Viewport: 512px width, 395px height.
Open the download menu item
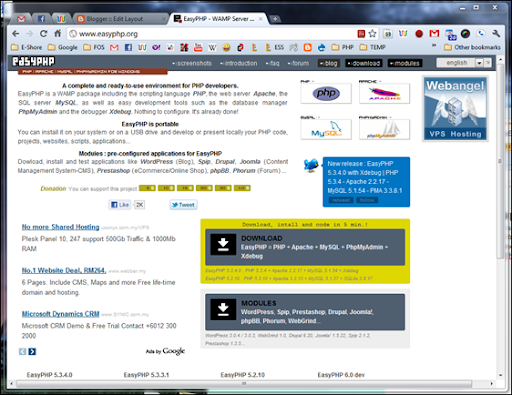364,63
